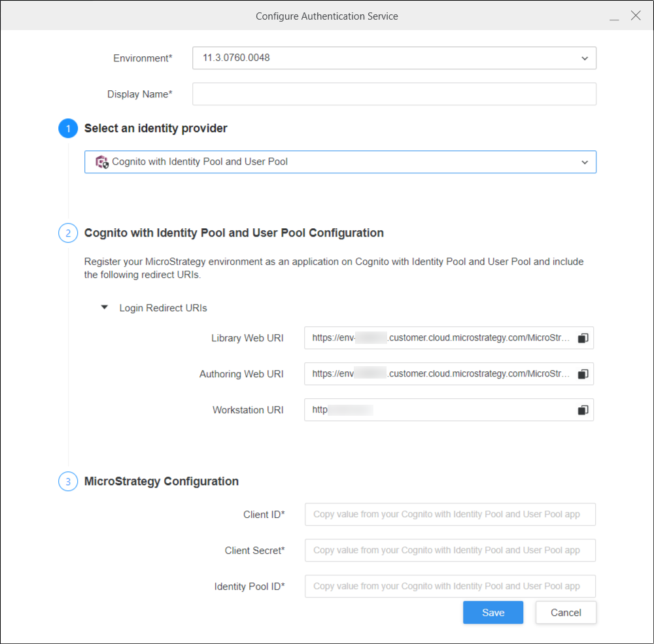
Task: Click into the Client Secret field
Action: point(450,551)
